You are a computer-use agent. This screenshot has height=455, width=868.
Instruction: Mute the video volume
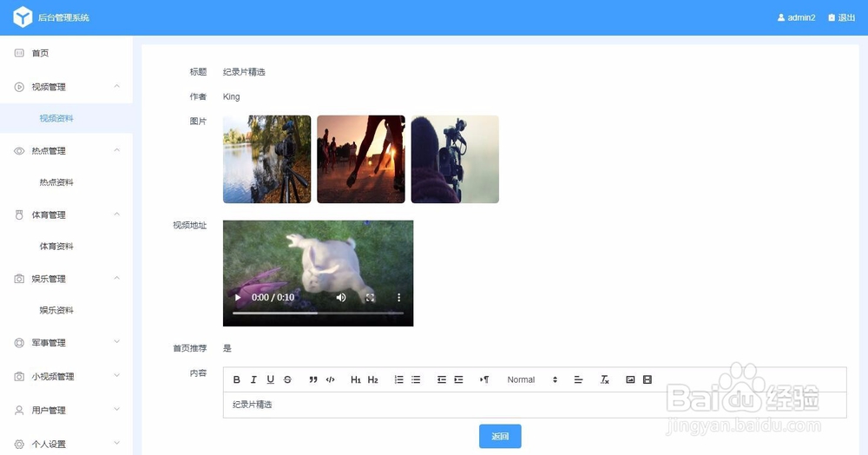click(341, 298)
